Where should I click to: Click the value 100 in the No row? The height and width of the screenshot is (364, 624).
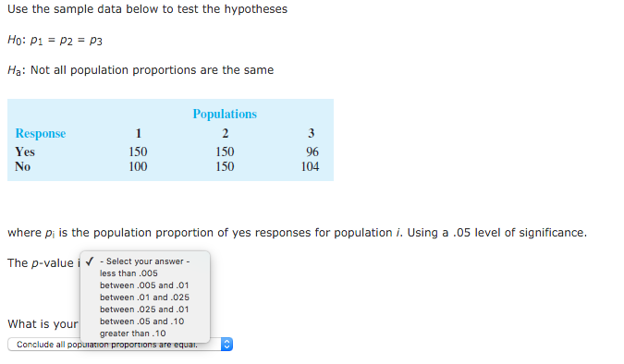pyautogui.click(x=138, y=166)
